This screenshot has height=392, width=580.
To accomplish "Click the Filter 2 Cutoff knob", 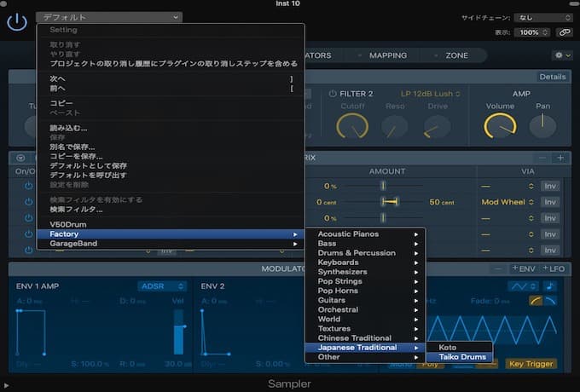I will (351, 126).
